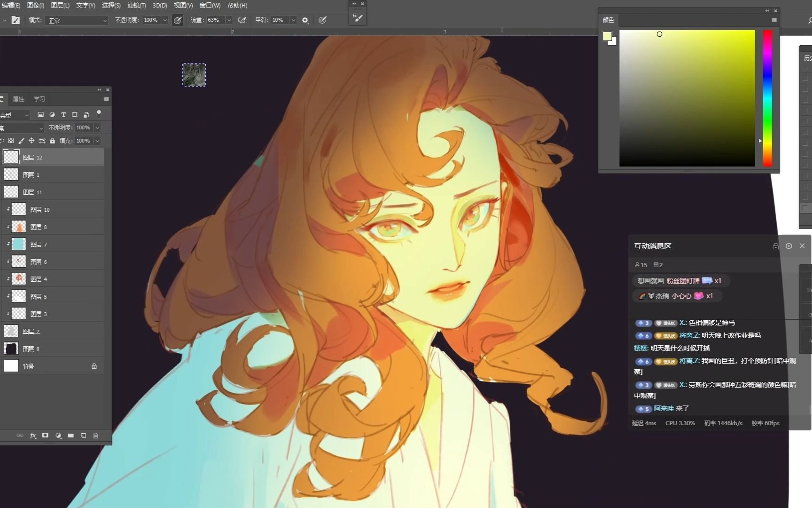Viewport: 812px width, 508px height.
Task: Open the 窗口(W) menu
Action: (x=210, y=5)
